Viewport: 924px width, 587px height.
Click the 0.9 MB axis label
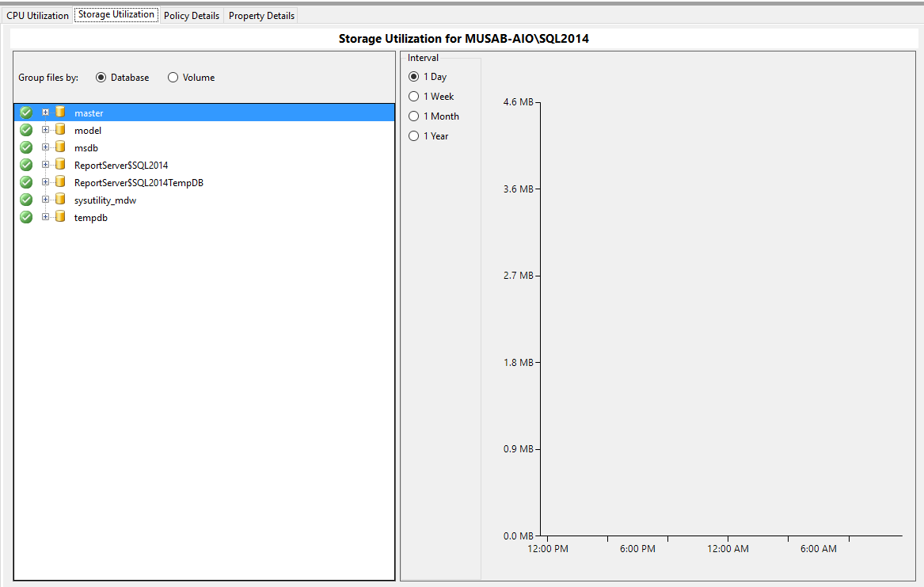click(518, 449)
